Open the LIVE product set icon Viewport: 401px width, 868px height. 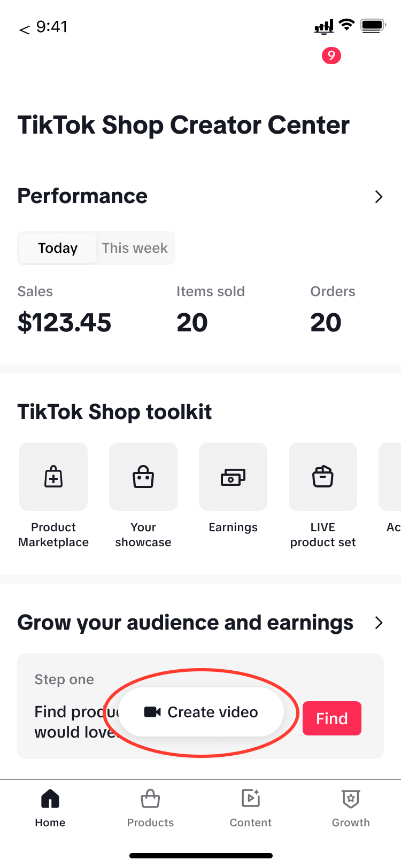pyautogui.click(x=323, y=477)
